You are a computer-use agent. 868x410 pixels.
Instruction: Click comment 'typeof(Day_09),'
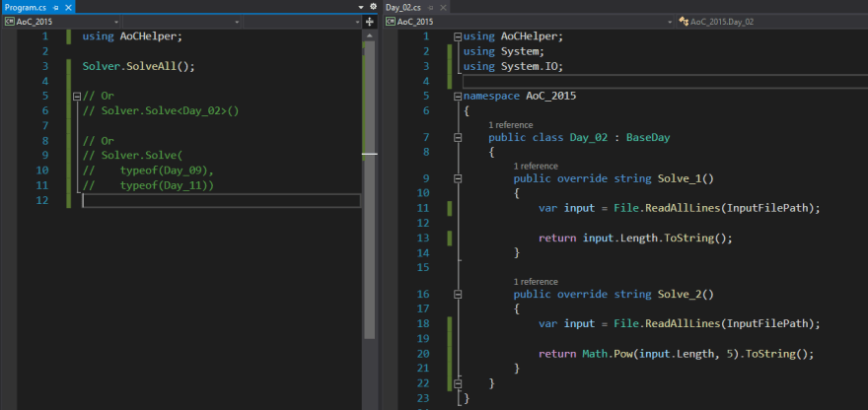tap(167, 171)
